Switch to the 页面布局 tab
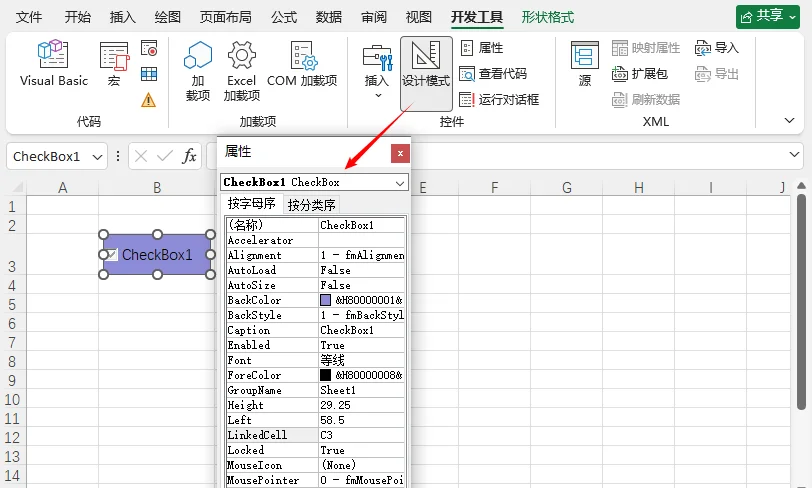The width and height of the screenshot is (812, 488). 226,17
